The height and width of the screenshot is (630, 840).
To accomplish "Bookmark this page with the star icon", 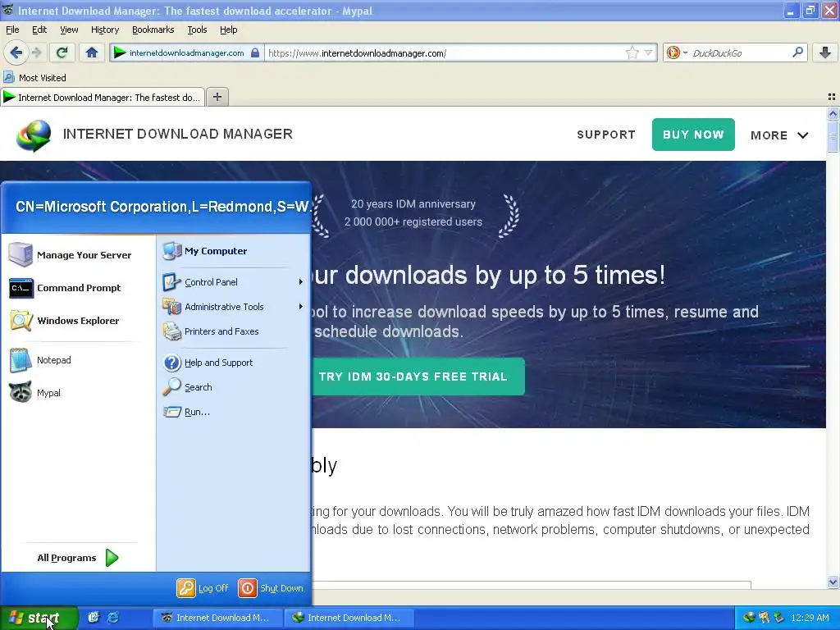I will [632, 52].
